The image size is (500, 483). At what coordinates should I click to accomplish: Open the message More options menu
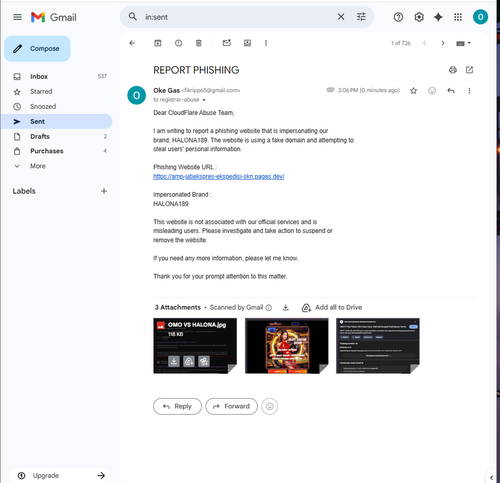pyautogui.click(x=469, y=91)
